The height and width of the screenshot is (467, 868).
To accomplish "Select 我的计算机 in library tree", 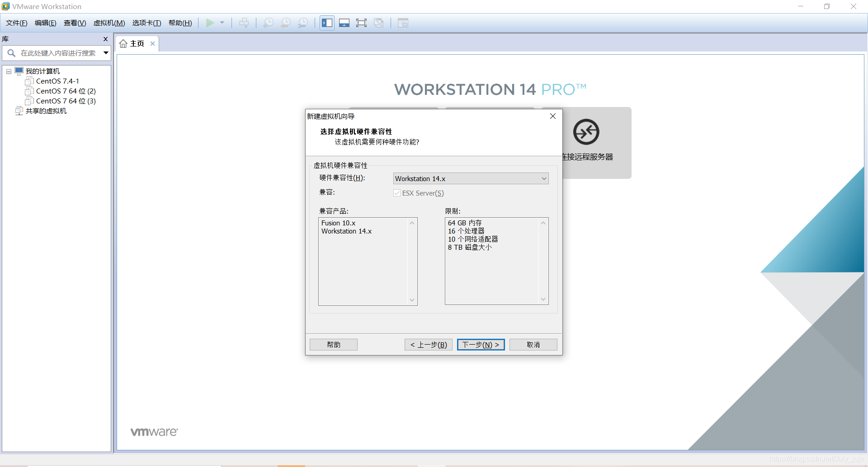I will pos(42,71).
